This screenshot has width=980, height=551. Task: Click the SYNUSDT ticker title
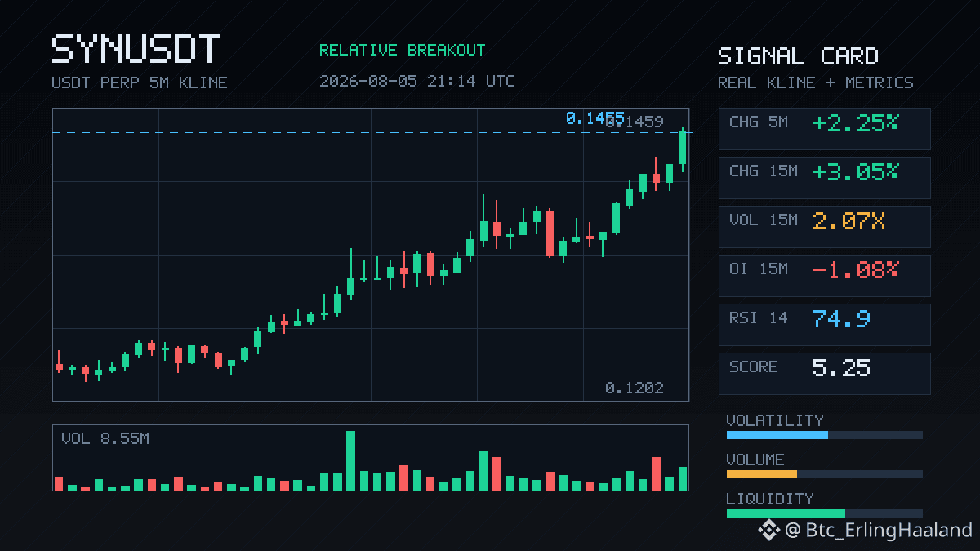(x=136, y=49)
